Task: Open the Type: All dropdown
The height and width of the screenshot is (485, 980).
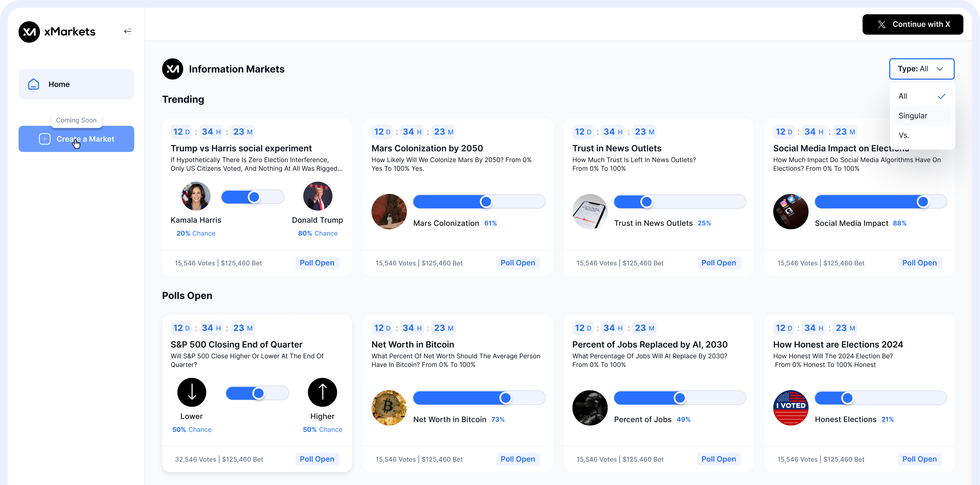Action: [x=921, y=69]
